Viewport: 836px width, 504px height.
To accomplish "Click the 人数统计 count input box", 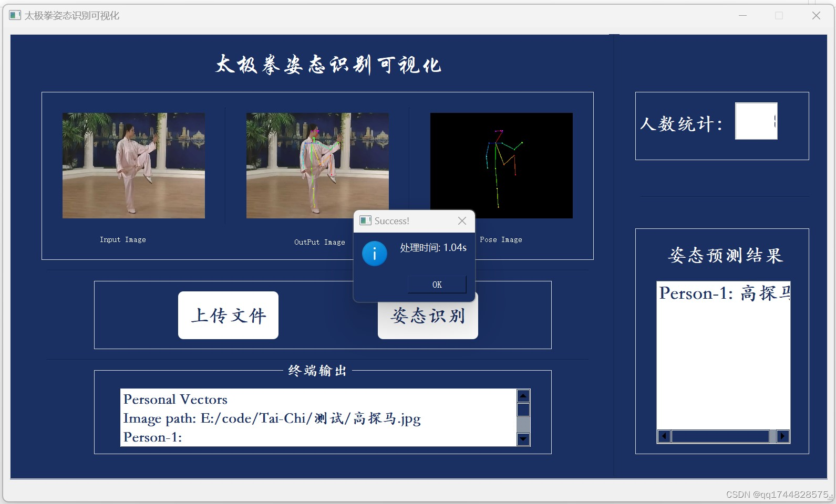I will click(756, 121).
